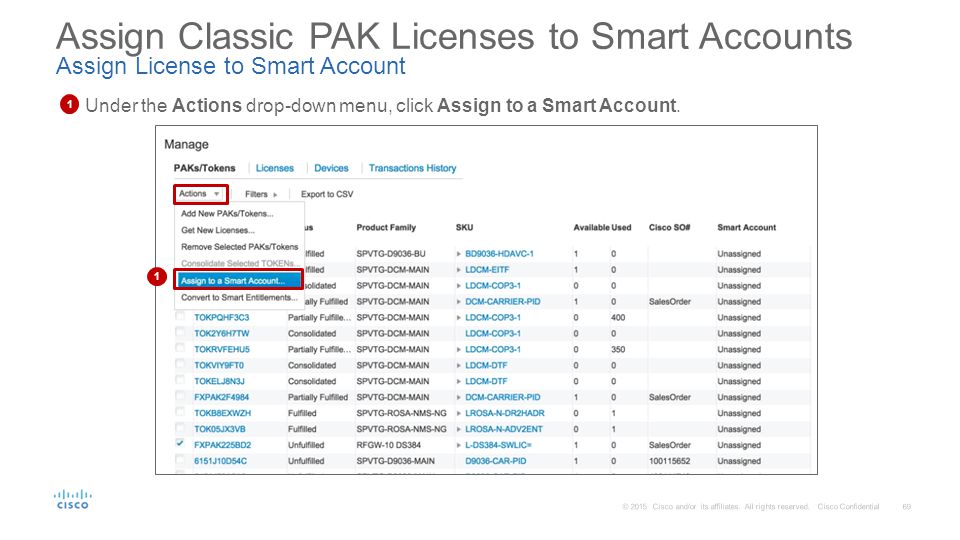Expand the LROSA-N-DR2HADR SKU arrow
This screenshot has height=540, width=960.
pos(459,413)
